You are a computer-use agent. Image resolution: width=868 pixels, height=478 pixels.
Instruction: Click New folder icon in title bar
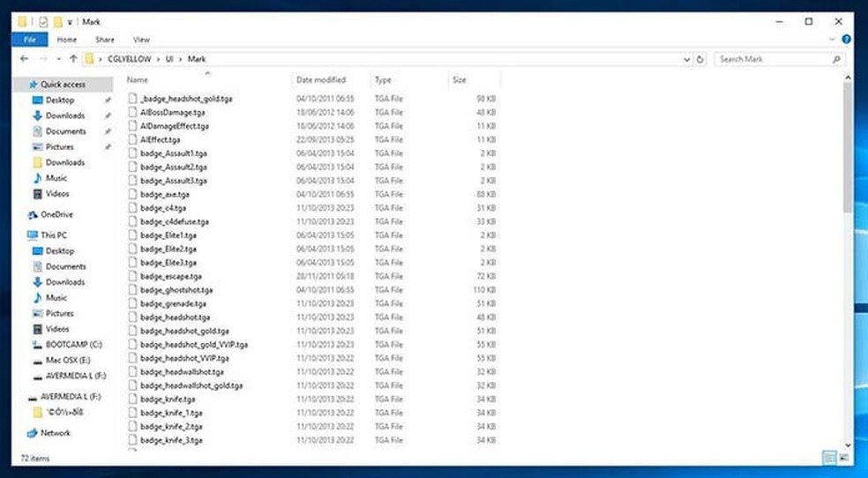pos(57,22)
